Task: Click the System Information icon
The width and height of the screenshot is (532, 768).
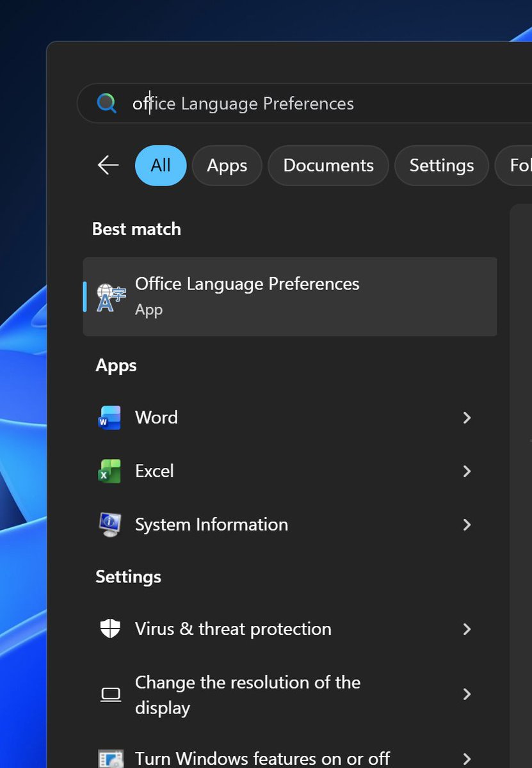Action: [110, 524]
